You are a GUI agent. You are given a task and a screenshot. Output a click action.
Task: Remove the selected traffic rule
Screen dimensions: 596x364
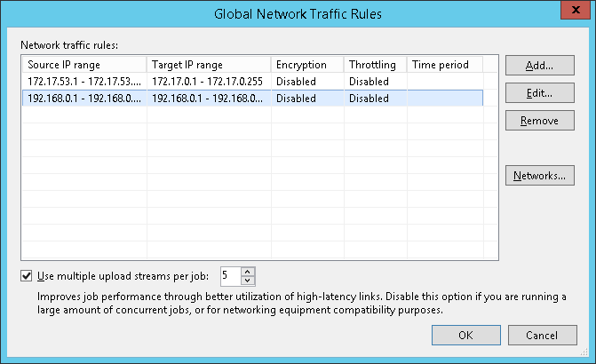(x=539, y=121)
